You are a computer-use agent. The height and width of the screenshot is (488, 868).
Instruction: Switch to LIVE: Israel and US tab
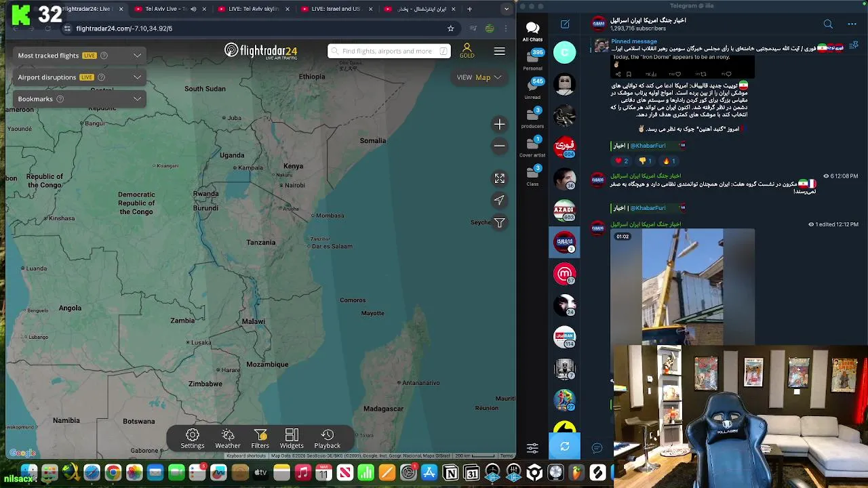point(336,9)
